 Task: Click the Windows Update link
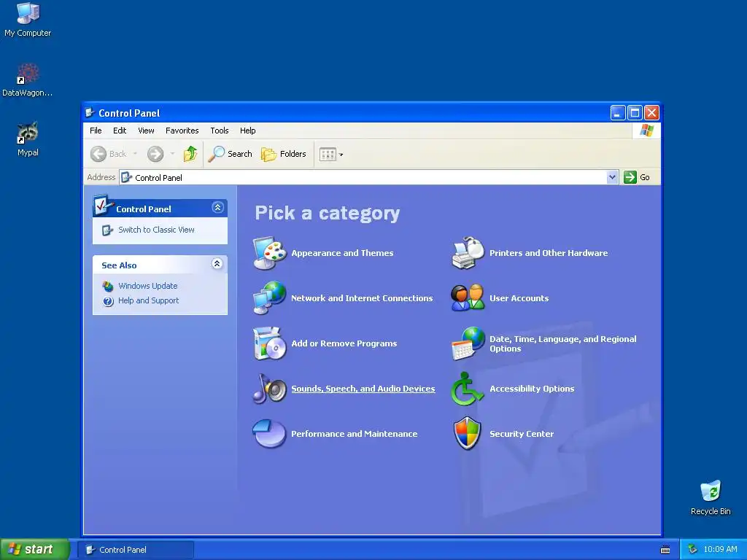pyautogui.click(x=147, y=286)
